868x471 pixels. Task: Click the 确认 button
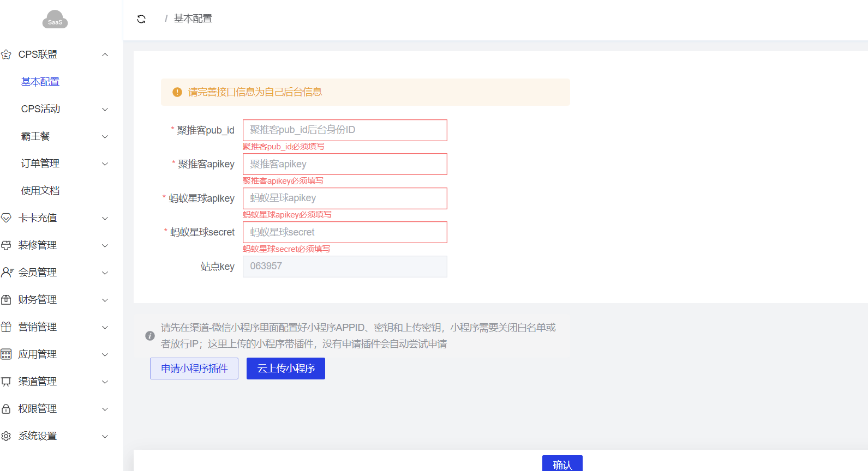tap(562, 463)
